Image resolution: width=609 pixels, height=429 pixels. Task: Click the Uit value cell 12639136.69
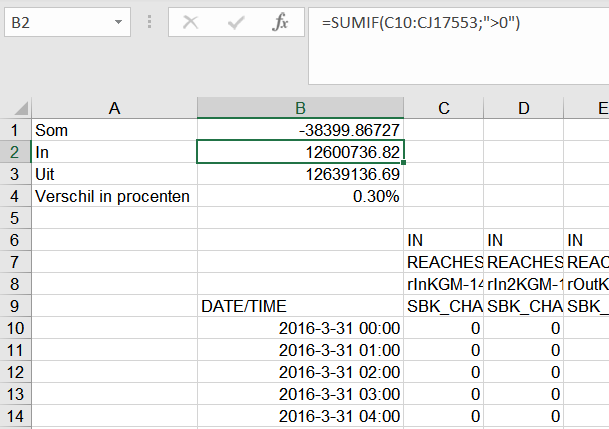click(301, 174)
